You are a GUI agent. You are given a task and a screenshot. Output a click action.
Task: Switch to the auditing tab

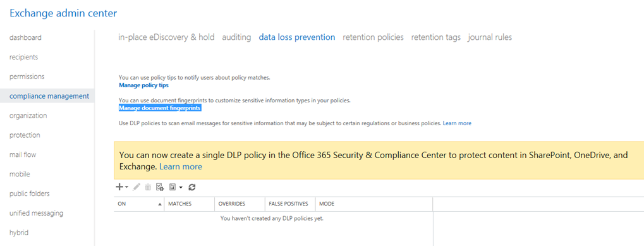point(236,37)
